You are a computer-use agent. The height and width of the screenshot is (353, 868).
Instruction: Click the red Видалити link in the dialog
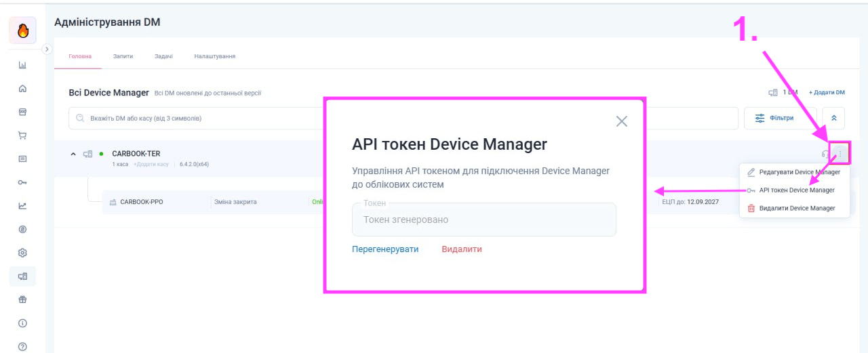click(462, 249)
